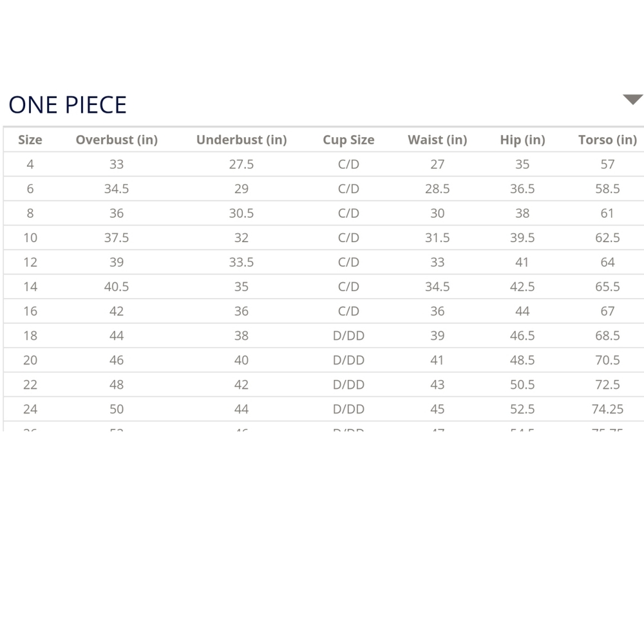The height and width of the screenshot is (644, 644).
Task: Collapse the ONE PIECE section arrow
Action: point(633,99)
